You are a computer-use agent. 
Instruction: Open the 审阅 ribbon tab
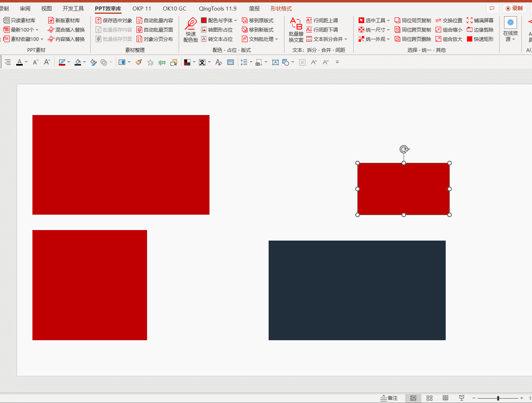(x=25, y=9)
